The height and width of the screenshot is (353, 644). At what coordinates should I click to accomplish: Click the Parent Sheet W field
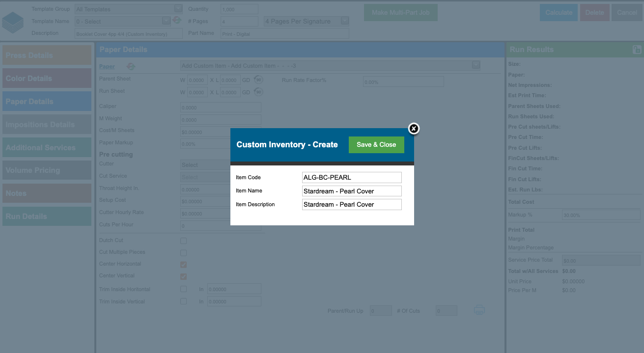(197, 80)
